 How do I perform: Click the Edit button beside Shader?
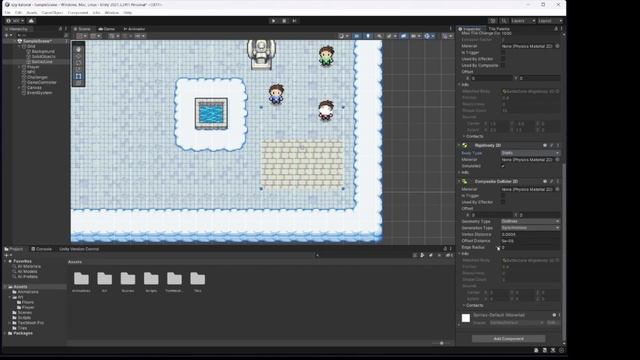552,323
